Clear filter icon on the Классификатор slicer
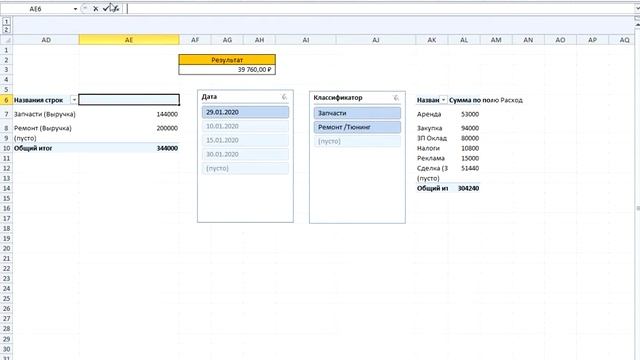The image size is (640, 360). 396,98
